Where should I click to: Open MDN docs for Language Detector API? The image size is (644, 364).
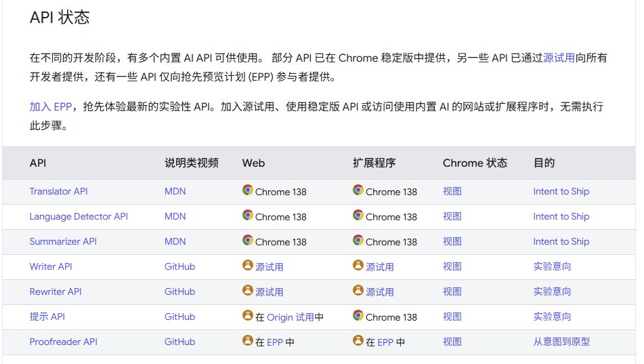point(175,216)
